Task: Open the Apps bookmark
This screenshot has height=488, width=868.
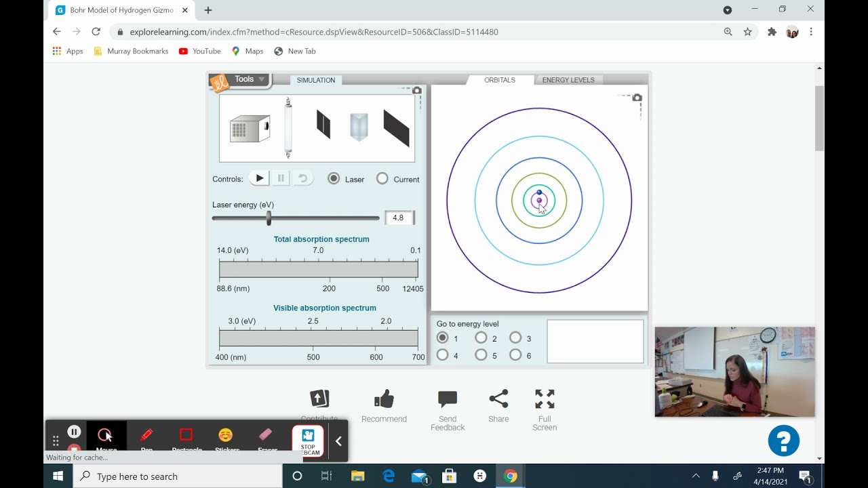Action: 68,51
